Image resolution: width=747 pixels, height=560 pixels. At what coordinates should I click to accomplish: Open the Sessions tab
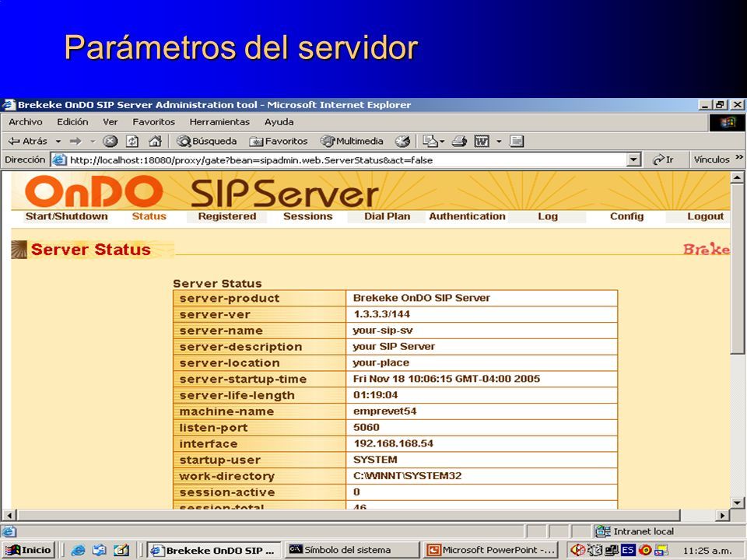(x=308, y=216)
